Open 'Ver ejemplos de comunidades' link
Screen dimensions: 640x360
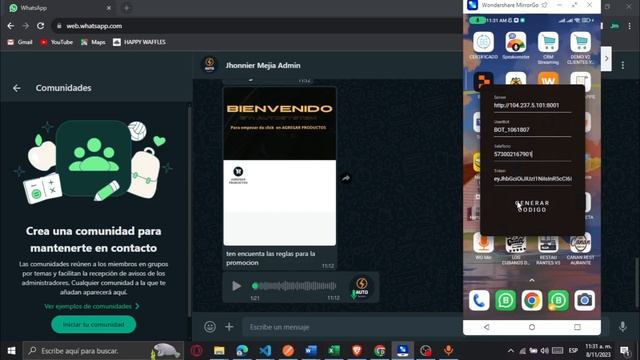click(x=92, y=306)
